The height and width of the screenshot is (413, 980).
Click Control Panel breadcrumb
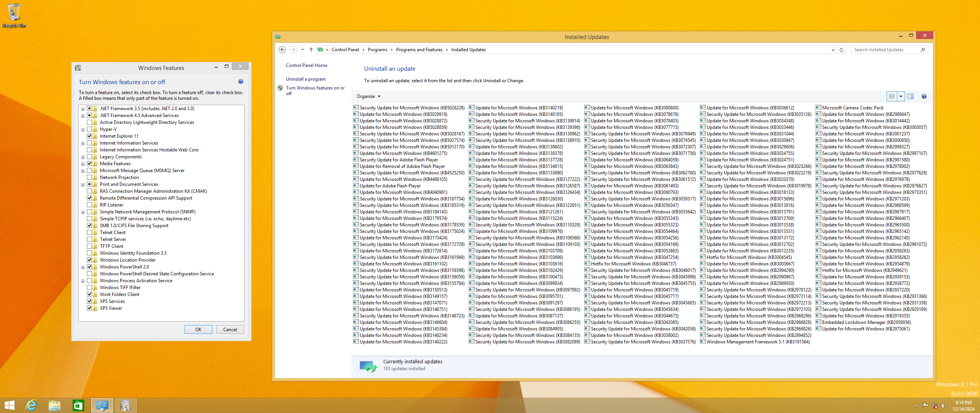click(x=345, y=50)
